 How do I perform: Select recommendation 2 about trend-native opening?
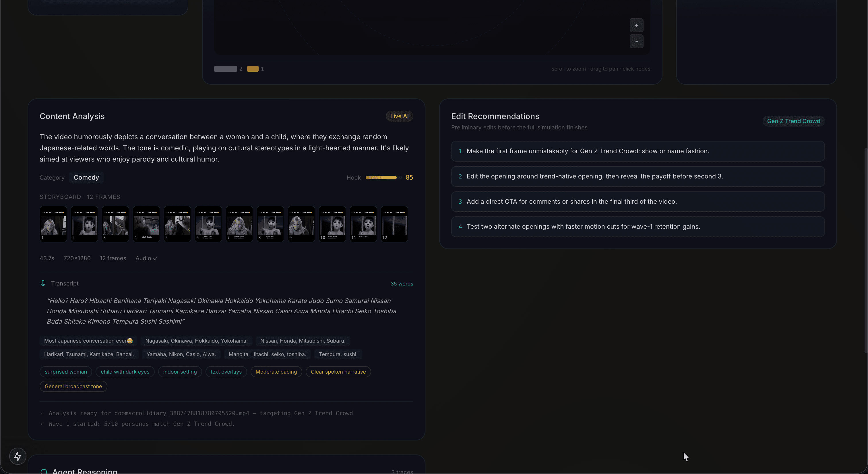click(638, 176)
